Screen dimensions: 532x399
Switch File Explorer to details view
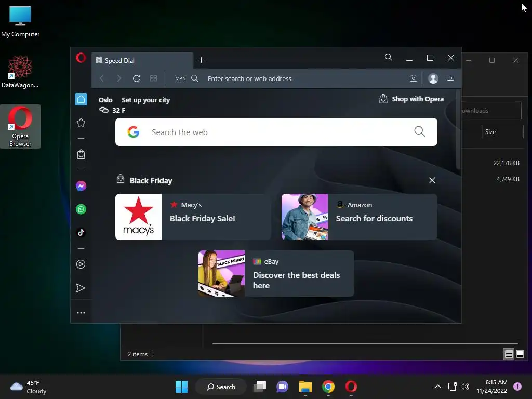[509, 354]
